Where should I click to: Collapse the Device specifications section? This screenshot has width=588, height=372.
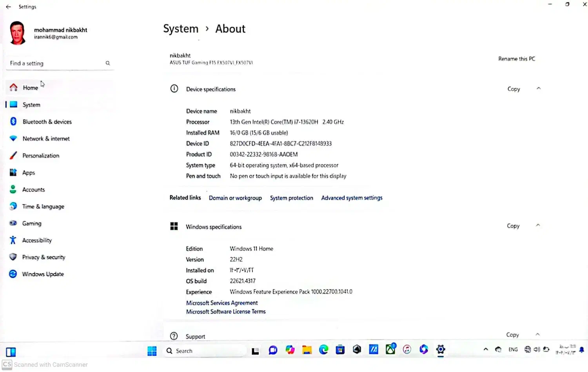(539, 89)
